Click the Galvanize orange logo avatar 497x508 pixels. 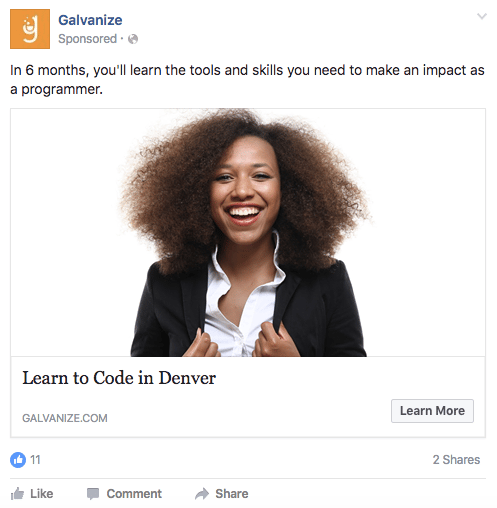[30, 29]
